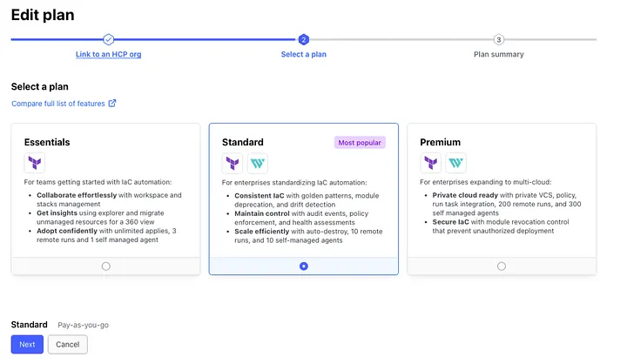This screenshot has width=627, height=364.
Task: Click the step 2 hexagon indicator
Action: [303, 39]
